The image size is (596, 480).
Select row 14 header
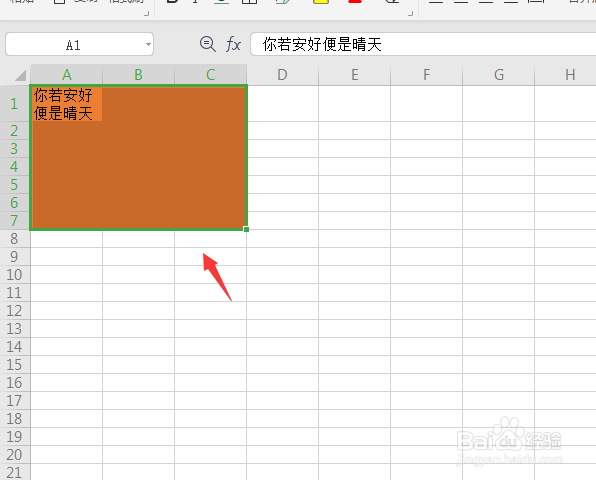tap(14, 347)
